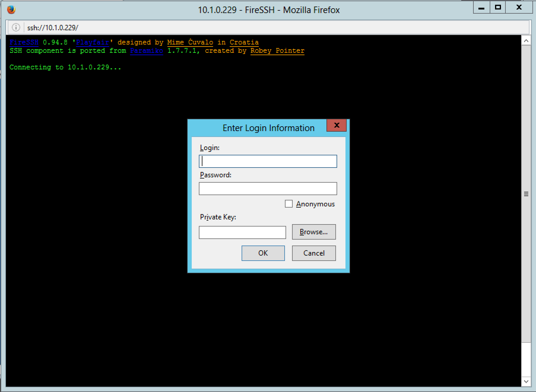Screen dimensions: 536x392
Task: Click the 'Password:' label
Action: pos(216,175)
